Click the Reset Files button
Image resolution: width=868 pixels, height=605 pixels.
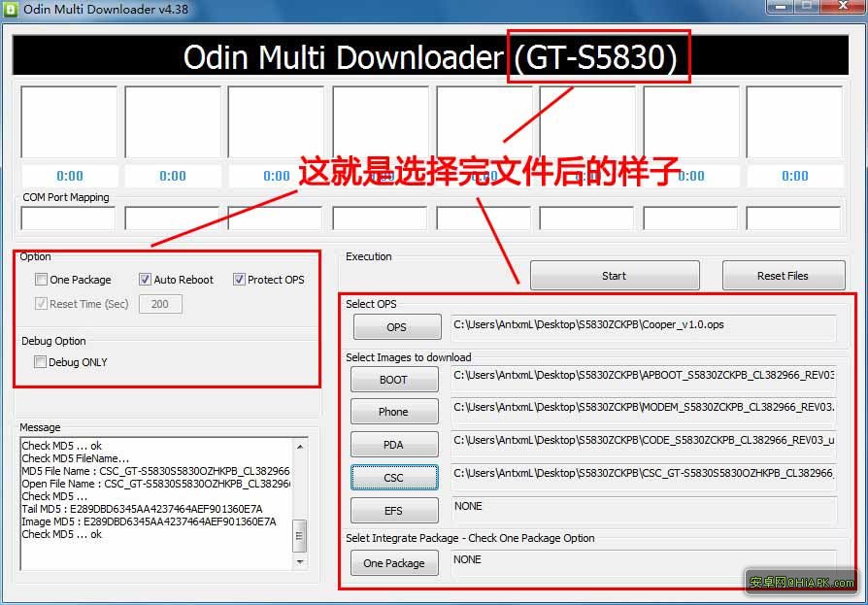pyautogui.click(x=784, y=275)
